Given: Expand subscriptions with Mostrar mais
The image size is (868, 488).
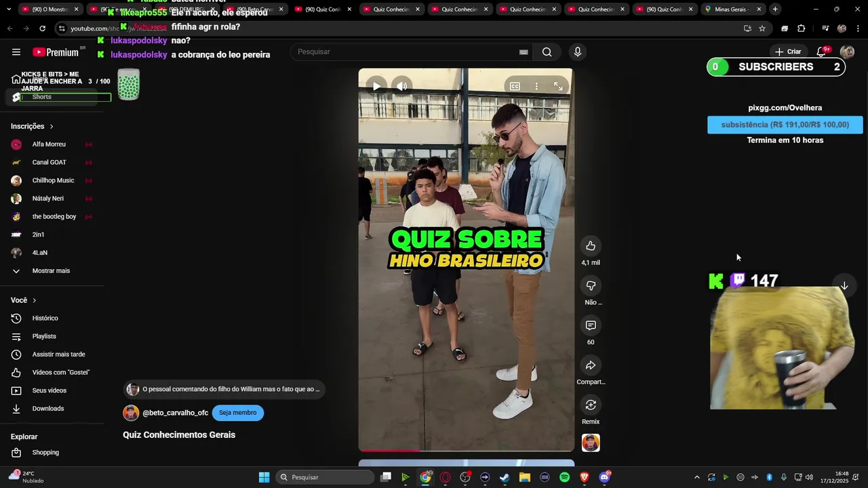Looking at the screenshot, I should click(x=52, y=271).
